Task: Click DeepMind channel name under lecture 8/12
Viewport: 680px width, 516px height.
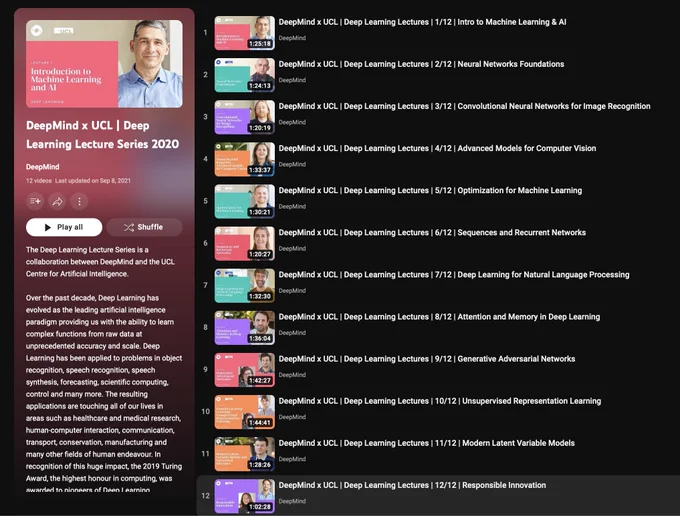Action: [x=292, y=333]
